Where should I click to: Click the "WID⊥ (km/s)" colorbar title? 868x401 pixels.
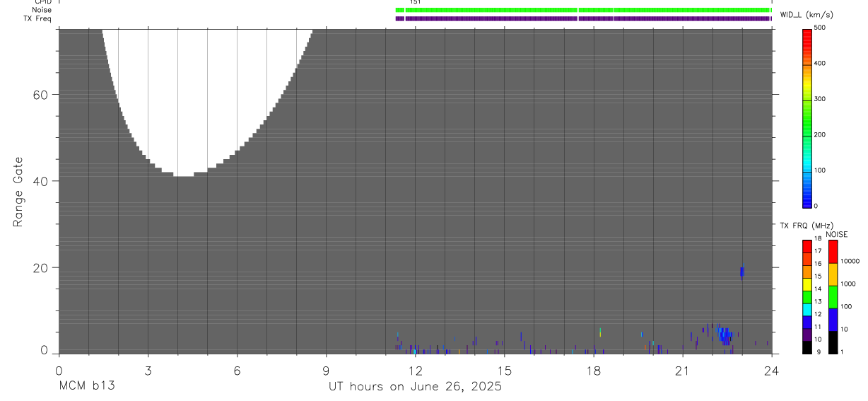pyautogui.click(x=807, y=15)
